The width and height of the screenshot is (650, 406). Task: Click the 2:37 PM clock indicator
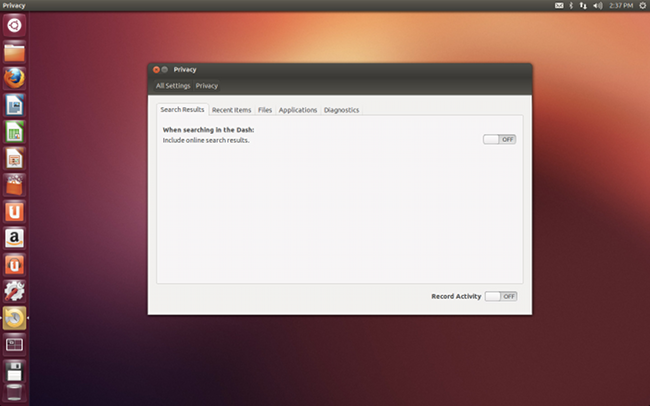621,5
